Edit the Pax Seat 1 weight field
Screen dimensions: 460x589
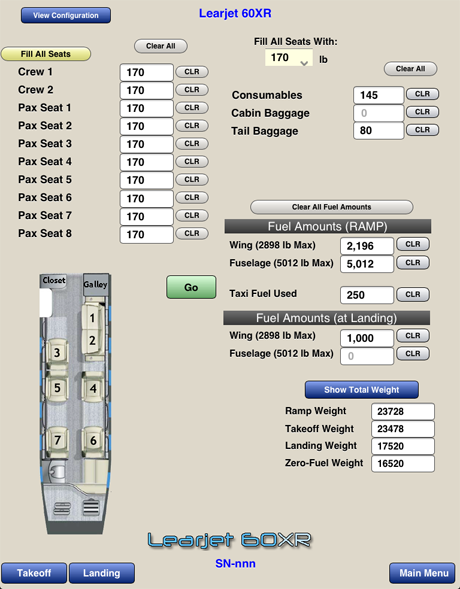tap(146, 108)
